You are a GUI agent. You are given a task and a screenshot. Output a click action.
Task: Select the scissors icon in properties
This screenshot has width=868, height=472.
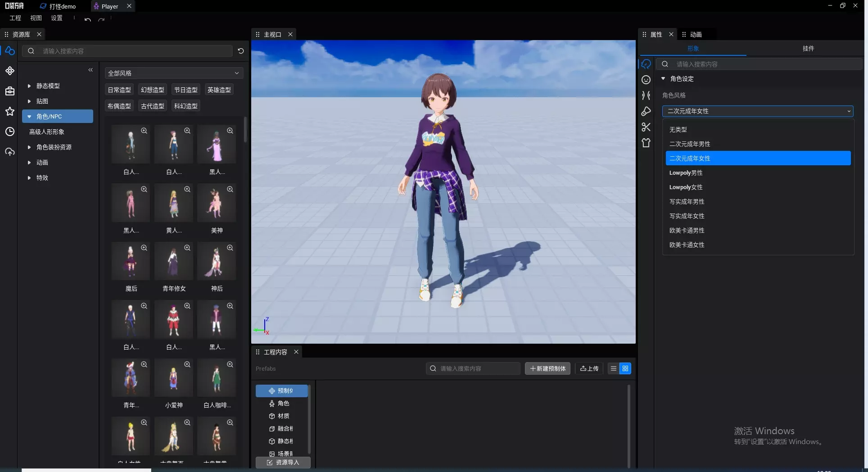click(x=646, y=127)
